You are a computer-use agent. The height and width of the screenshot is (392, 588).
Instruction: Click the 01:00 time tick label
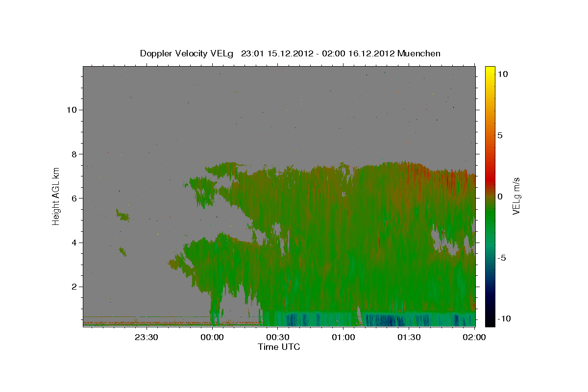(343, 337)
